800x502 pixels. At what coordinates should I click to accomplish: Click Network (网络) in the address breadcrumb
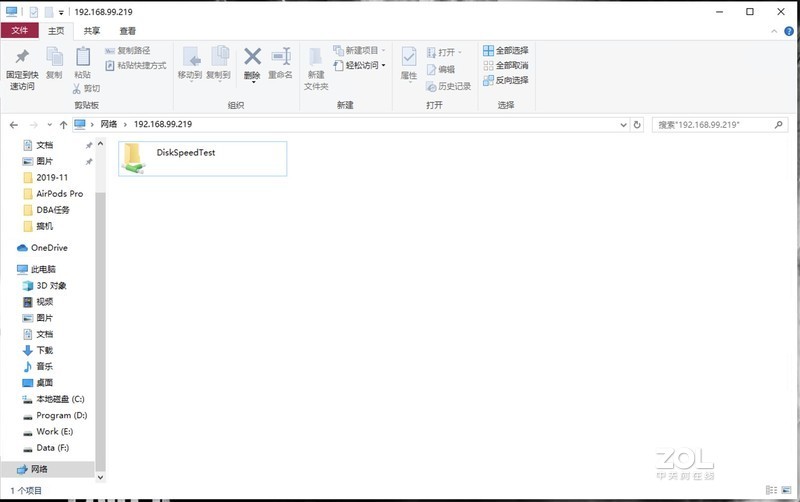[109, 124]
